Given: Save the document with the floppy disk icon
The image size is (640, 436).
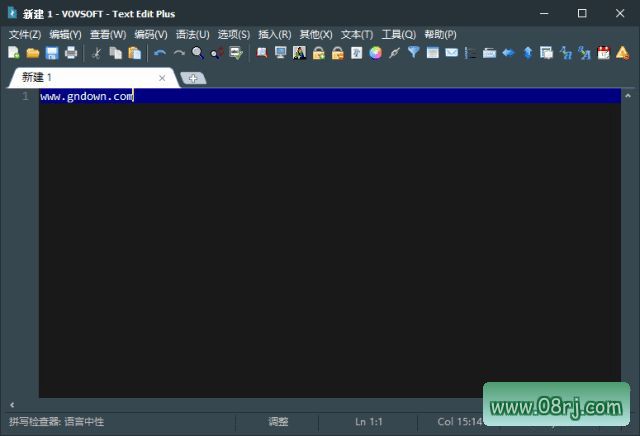Looking at the screenshot, I should click(52, 53).
